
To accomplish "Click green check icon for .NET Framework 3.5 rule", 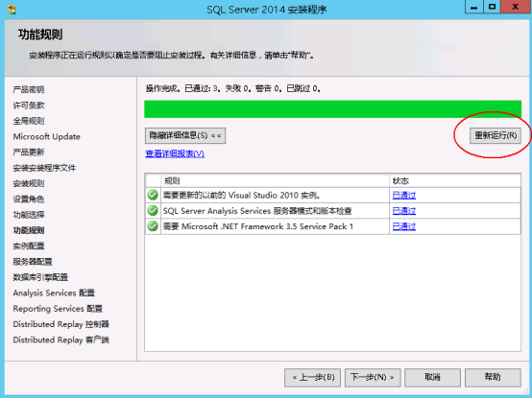I will 153,226.
